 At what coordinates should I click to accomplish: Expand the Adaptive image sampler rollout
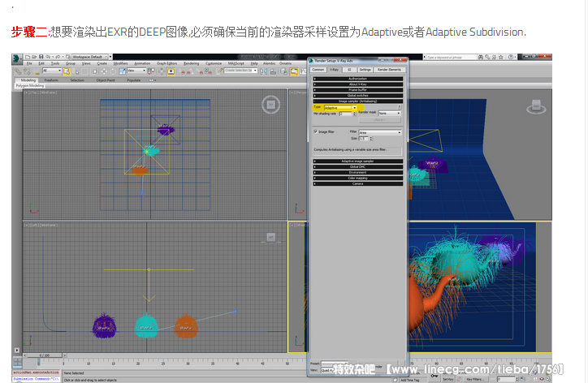point(357,161)
